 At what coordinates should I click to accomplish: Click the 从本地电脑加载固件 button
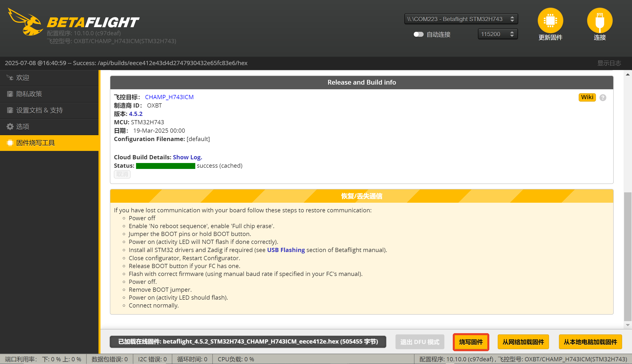590,342
